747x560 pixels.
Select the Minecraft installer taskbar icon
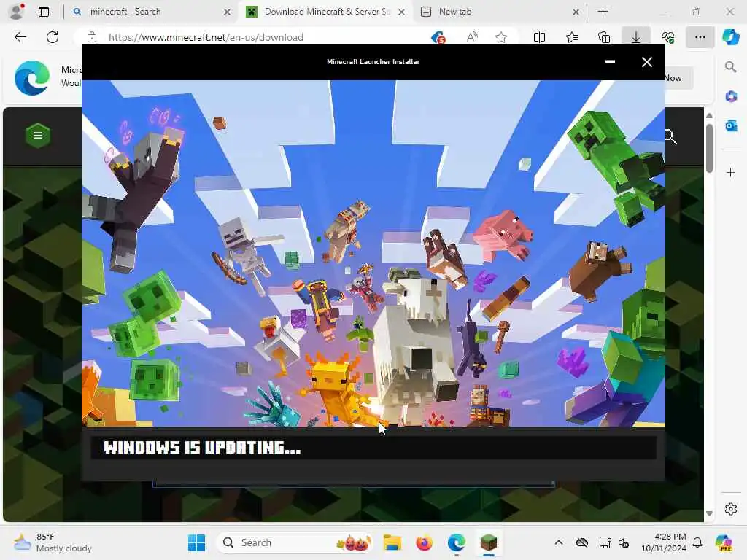click(488, 542)
